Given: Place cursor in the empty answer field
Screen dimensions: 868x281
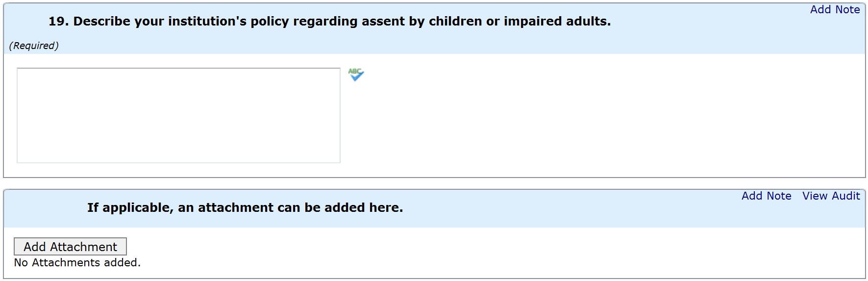Looking at the screenshot, I should click(178, 115).
